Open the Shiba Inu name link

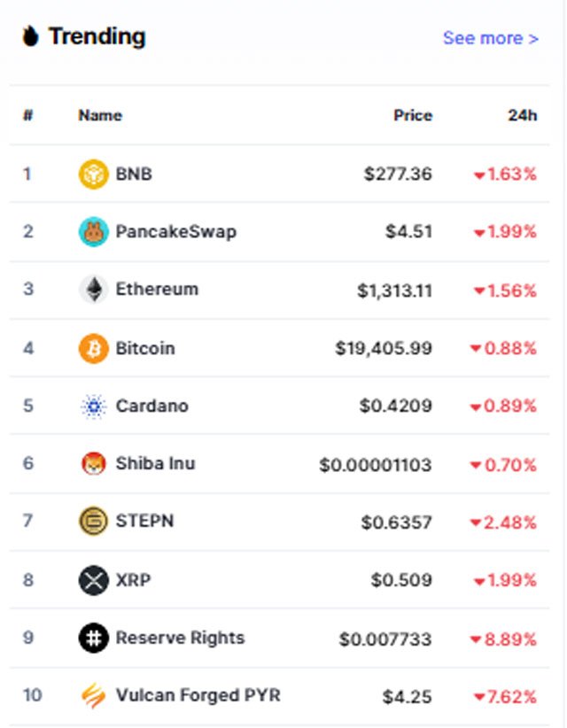point(156,463)
